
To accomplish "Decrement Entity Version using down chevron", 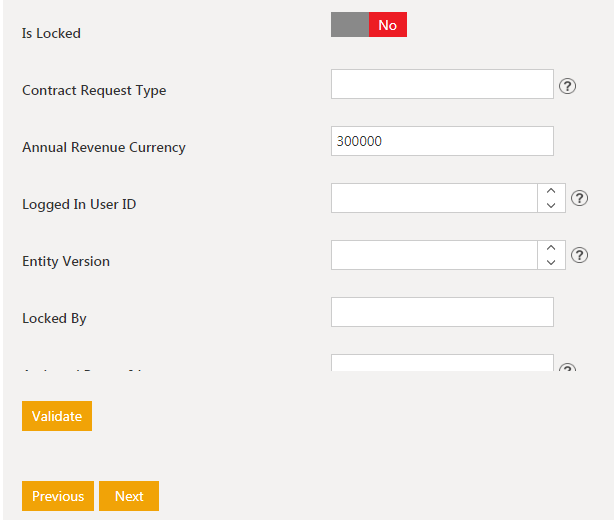I will (x=551, y=263).
